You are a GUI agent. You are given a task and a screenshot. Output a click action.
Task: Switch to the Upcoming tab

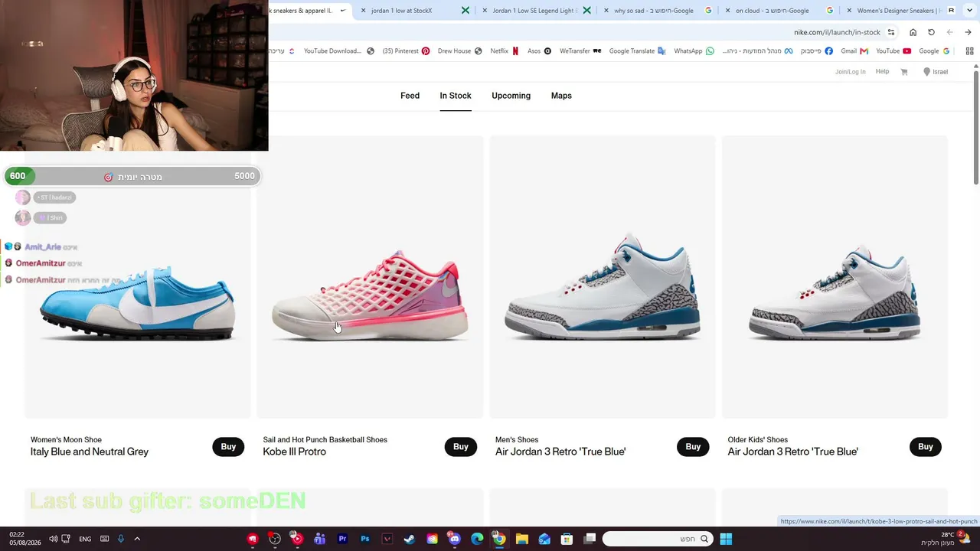(511, 96)
